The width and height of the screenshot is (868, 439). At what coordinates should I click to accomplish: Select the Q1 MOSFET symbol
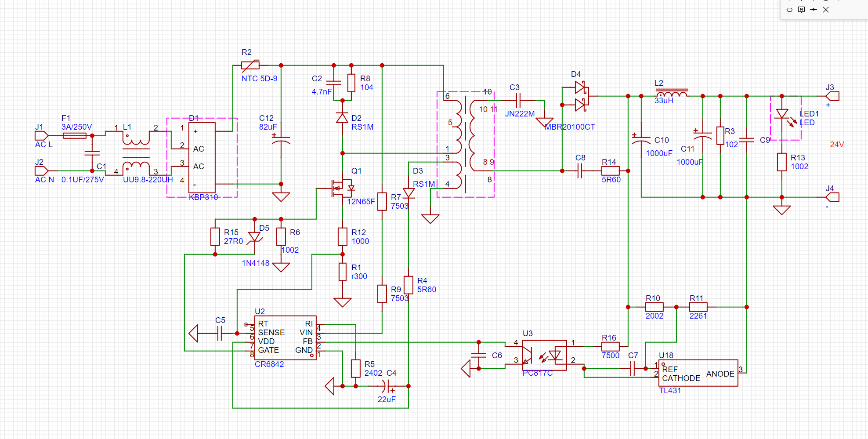[x=343, y=188]
